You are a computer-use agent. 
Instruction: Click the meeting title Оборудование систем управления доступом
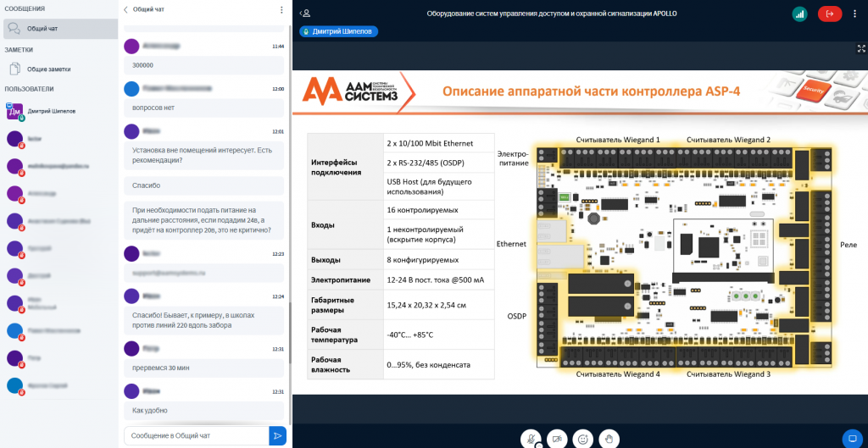pos(552,14)
